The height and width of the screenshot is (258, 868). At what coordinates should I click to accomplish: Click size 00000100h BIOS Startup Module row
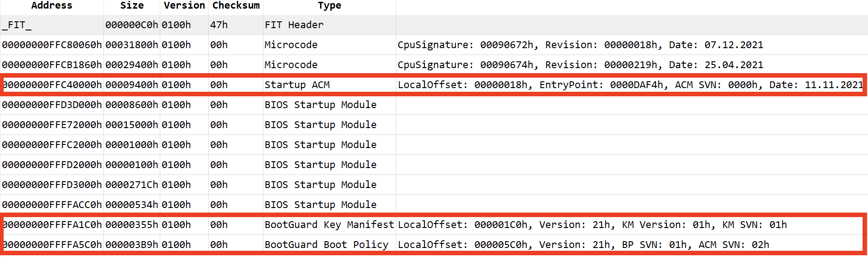[x=132, y=165]
